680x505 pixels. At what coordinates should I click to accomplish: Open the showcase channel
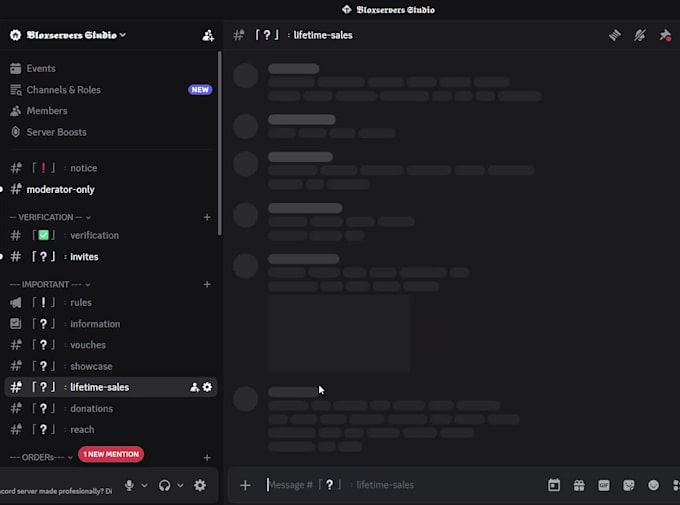pos(111,367)
